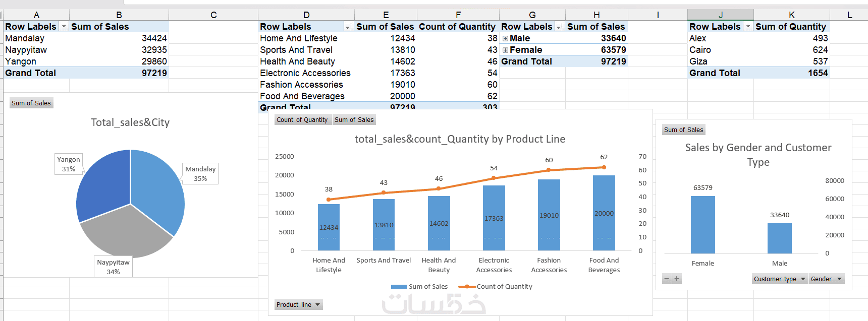Click the orange Count of Quantity legend marker
Screen dimensions: 868x321
467,286
